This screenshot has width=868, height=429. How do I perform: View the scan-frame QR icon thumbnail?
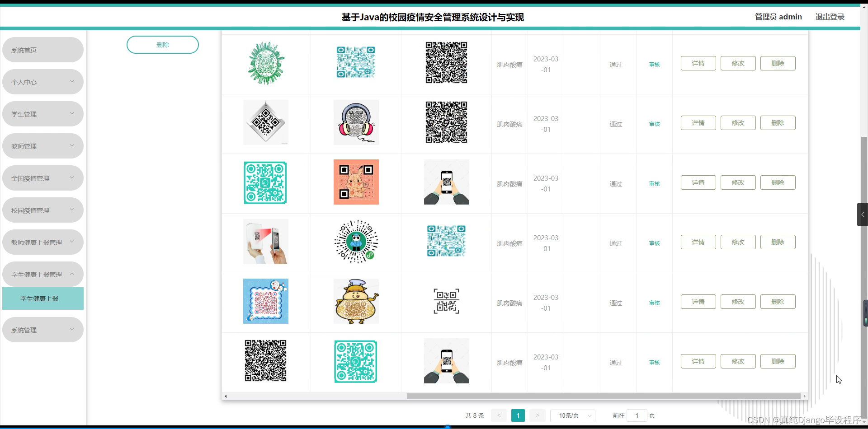(447, 301)
